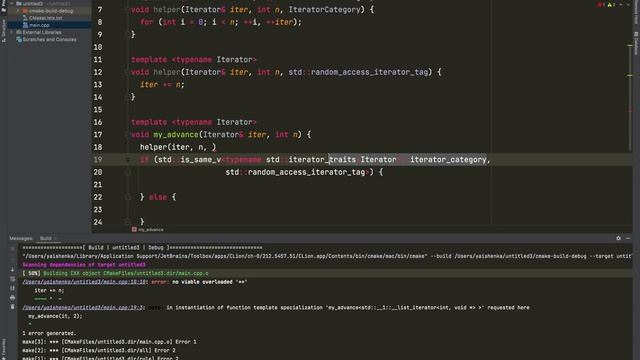This screenshot has height=360, width=640.
Task: Click the Messages panel label
Action: click(x=21, y=238)
